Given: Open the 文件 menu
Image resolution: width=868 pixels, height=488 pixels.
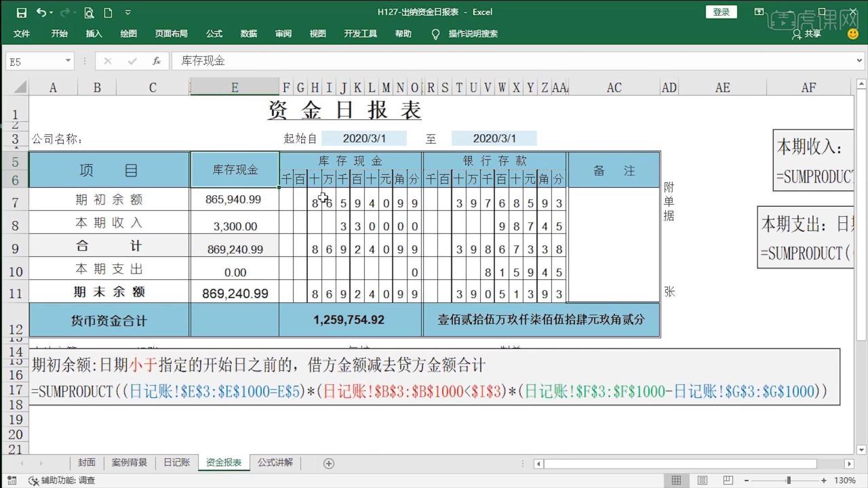Looking at the screenshot, I should tap(22, 33).
